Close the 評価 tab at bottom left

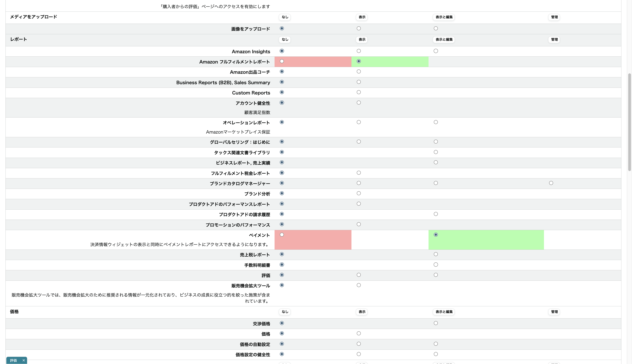pos(23,360)
